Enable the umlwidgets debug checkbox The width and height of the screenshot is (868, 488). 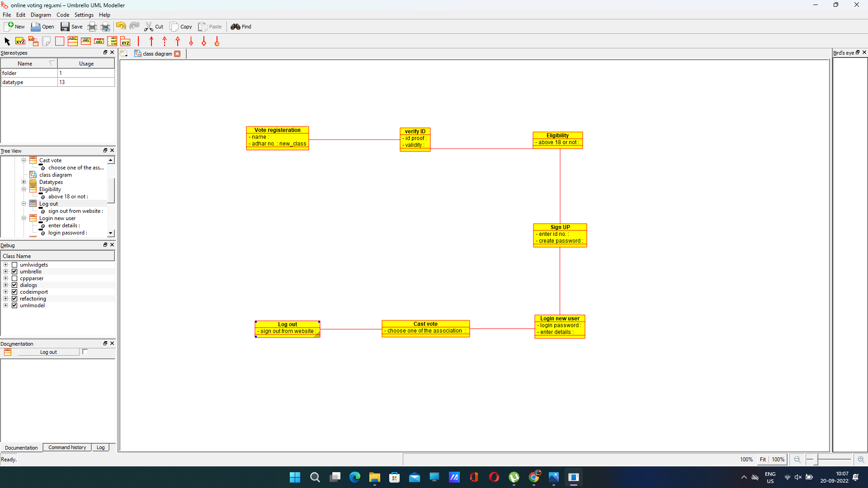click(14, 265)
